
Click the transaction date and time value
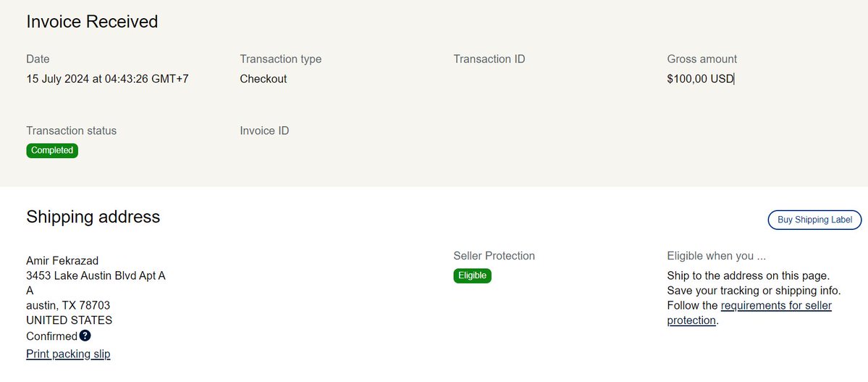107,79
